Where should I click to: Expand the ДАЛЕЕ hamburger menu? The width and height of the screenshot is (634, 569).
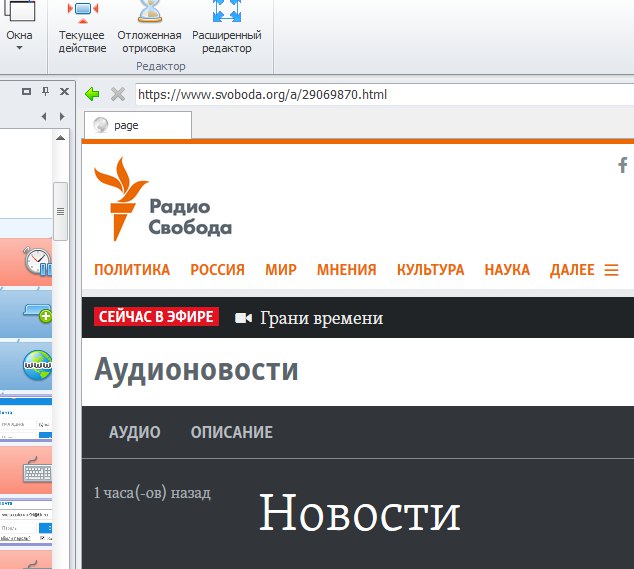[x=584, y=270]
